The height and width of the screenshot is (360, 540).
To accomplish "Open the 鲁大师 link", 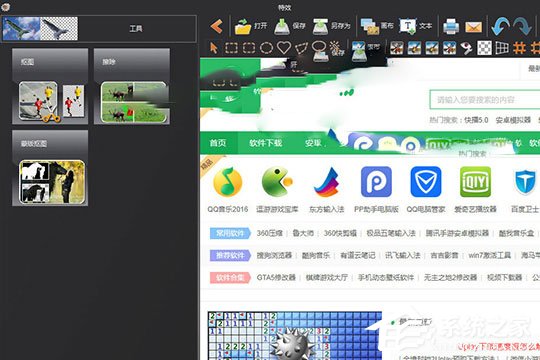I will 303,233.
